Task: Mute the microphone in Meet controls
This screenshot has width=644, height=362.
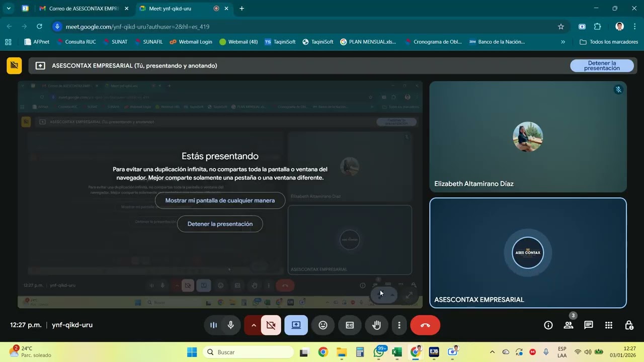Action: 231,325
